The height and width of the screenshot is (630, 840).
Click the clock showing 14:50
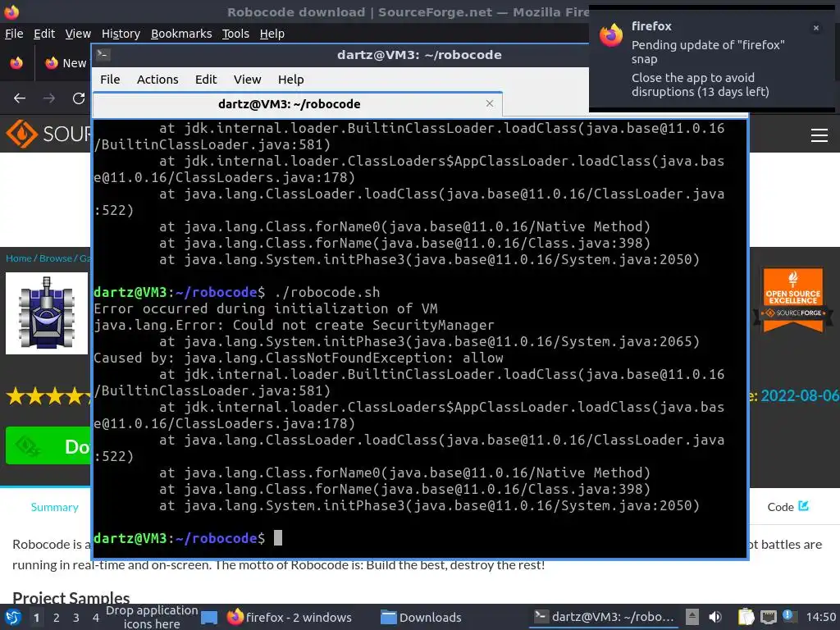[820, 617]
